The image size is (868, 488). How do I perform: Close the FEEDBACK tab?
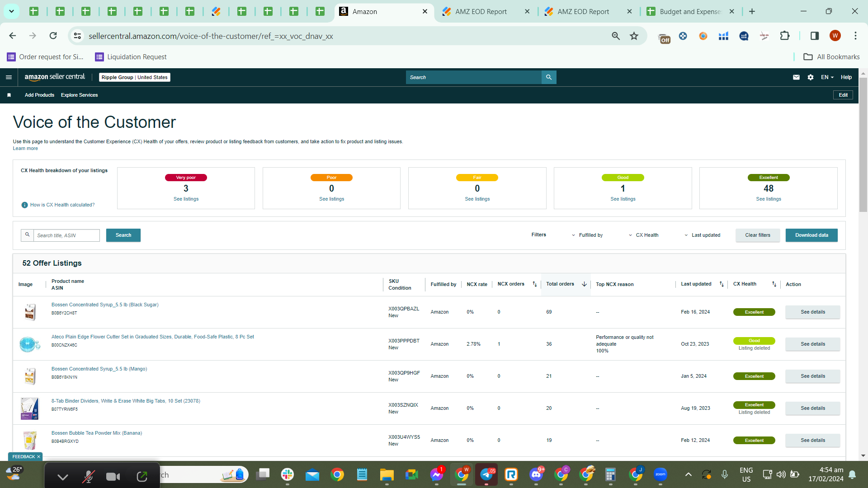pyautogui.click(x=38, y=457)
